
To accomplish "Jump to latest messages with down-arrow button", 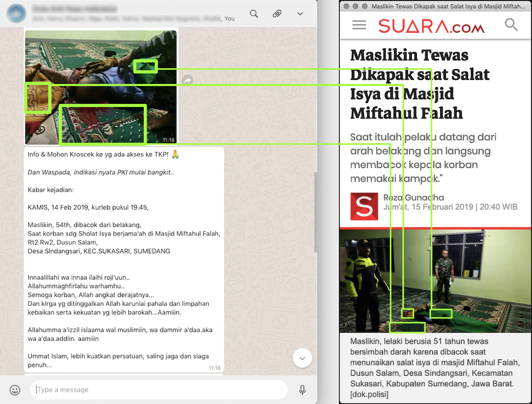I will click(302, 358).
